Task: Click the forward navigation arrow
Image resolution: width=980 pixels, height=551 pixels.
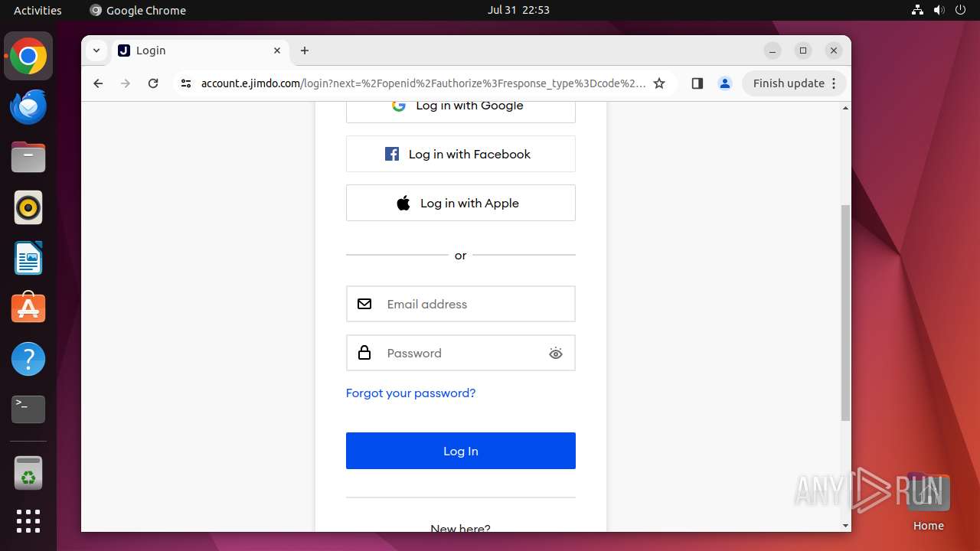Action: click(x=126, y=83)
